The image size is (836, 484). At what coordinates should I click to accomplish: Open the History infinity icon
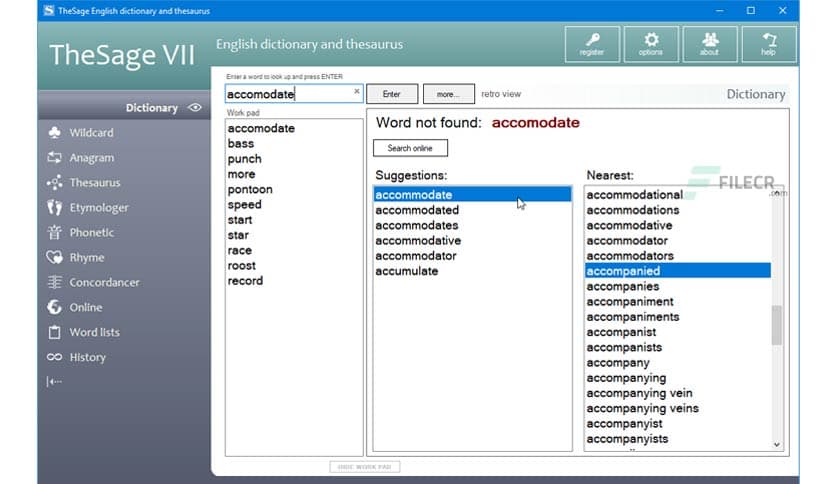click(54, 357)
